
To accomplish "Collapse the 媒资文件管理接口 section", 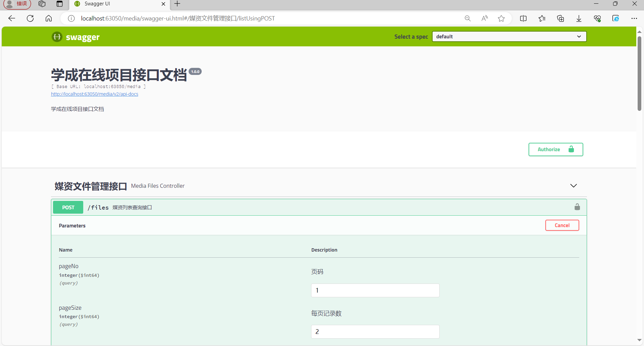I will click(x=574, y=186).
